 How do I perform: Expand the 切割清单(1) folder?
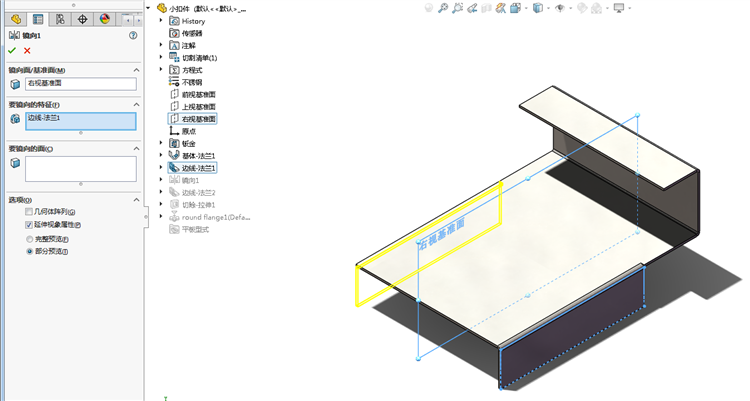coord(161,57)
